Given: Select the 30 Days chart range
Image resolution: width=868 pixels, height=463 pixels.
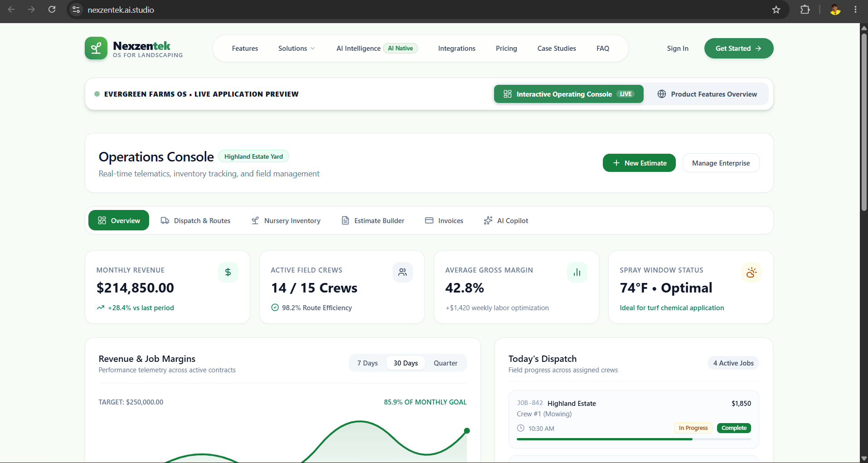Looking at the screenshot, I should pos(406,363).
